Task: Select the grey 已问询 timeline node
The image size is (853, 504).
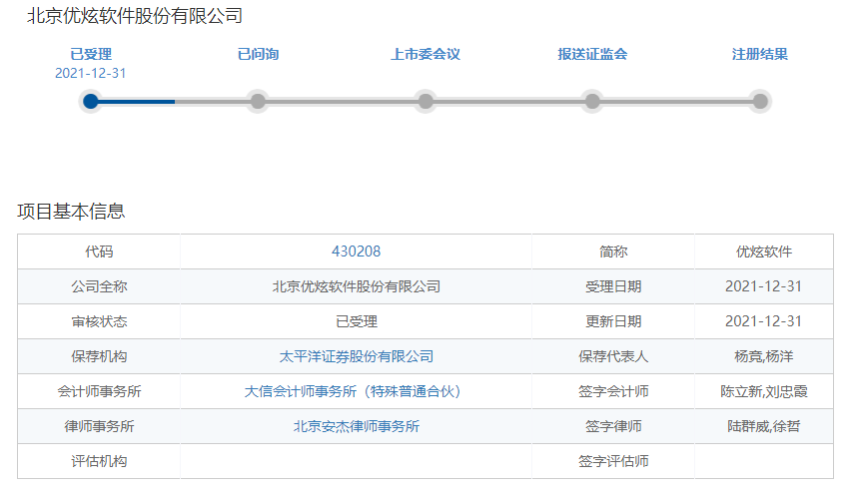Action: click(x=258, y=101)
